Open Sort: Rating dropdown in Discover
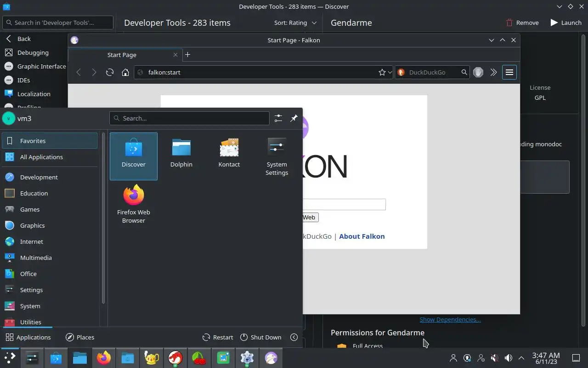 tap(296, 23)
